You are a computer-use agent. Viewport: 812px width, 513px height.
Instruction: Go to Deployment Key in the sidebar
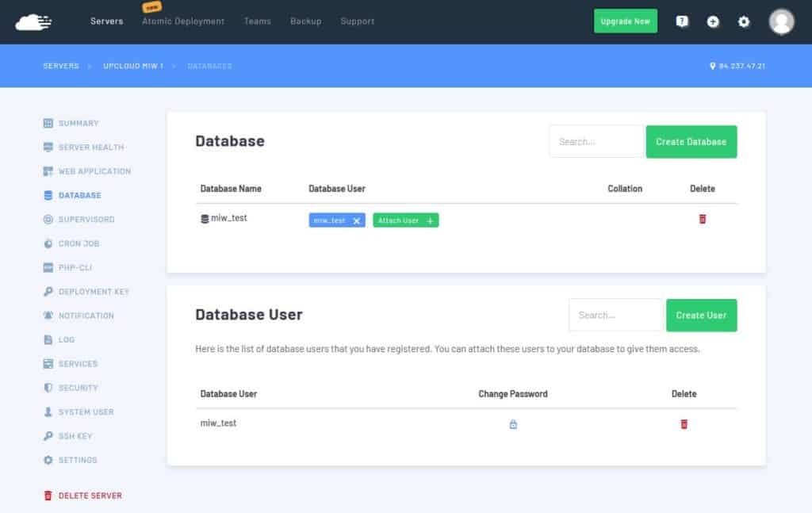[x=94, y=292]
